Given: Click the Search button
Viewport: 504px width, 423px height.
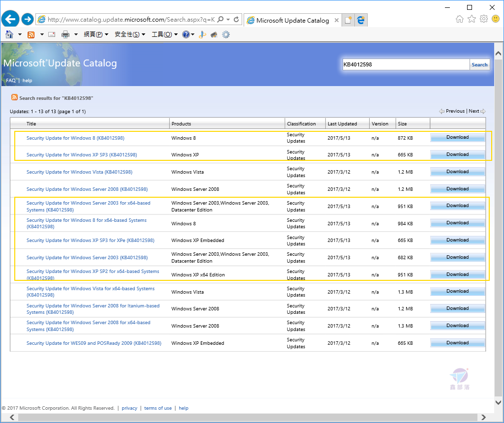Looking at the screenshot, I should pyautogui.click(x=479, y=64).
